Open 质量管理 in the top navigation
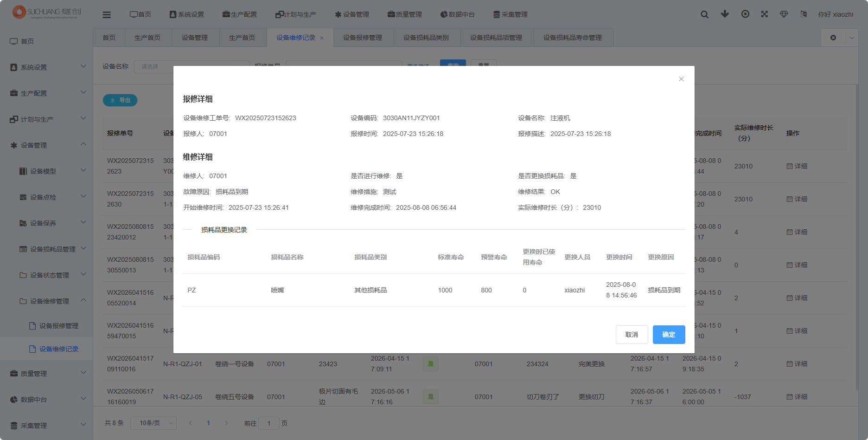This screenshot has height=440, width=868. [405, 14]
